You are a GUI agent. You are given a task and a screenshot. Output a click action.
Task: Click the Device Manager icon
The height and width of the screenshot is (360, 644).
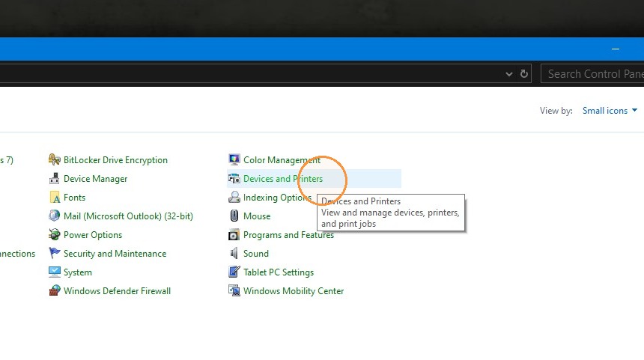(x=54, y=179)
